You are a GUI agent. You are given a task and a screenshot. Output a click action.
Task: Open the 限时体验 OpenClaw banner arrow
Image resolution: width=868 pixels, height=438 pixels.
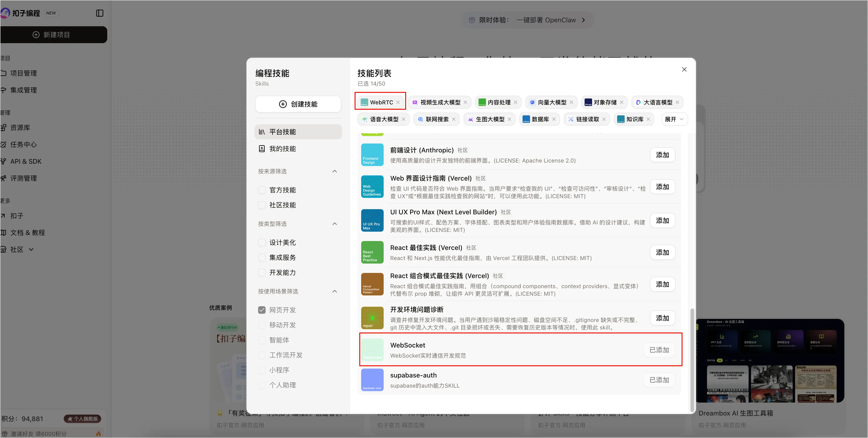coord(583,20)
